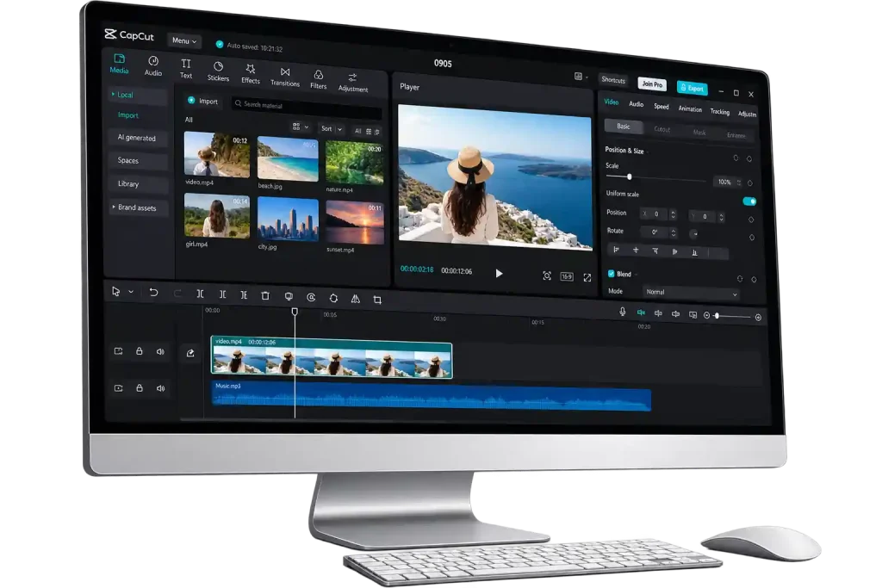Open the Menu dropdown
This screenshot has width=882, height=588.
coord(184,40)
